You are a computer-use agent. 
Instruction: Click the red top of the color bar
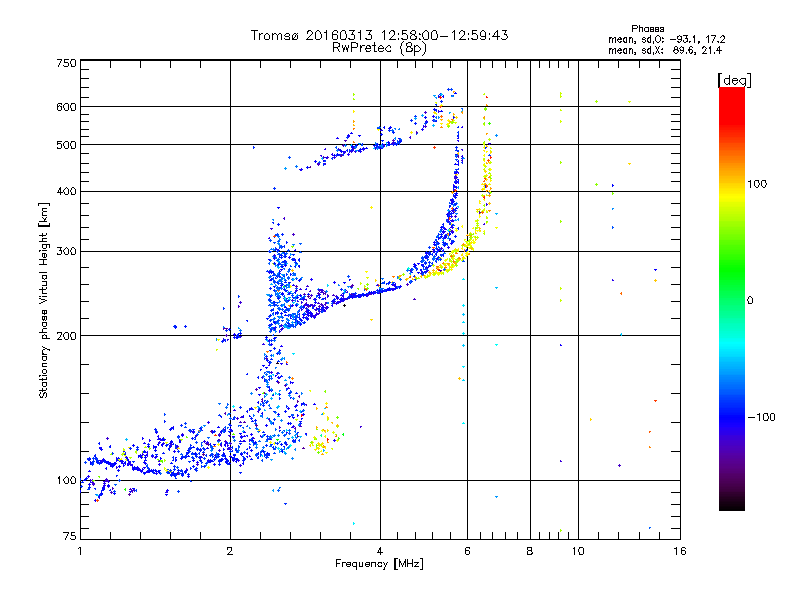point(732,99)
